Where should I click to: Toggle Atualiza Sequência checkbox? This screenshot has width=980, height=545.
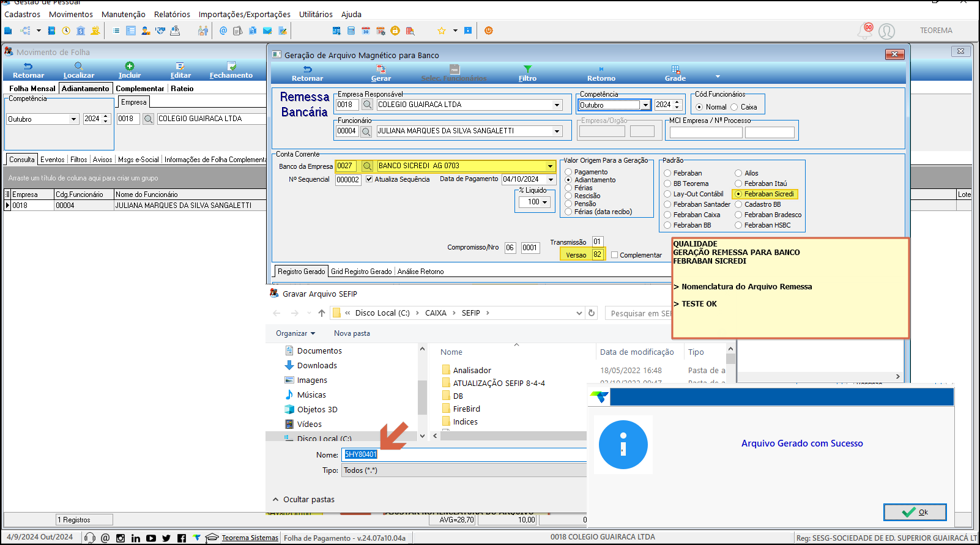pyautogui.click(x=369, y=179)
